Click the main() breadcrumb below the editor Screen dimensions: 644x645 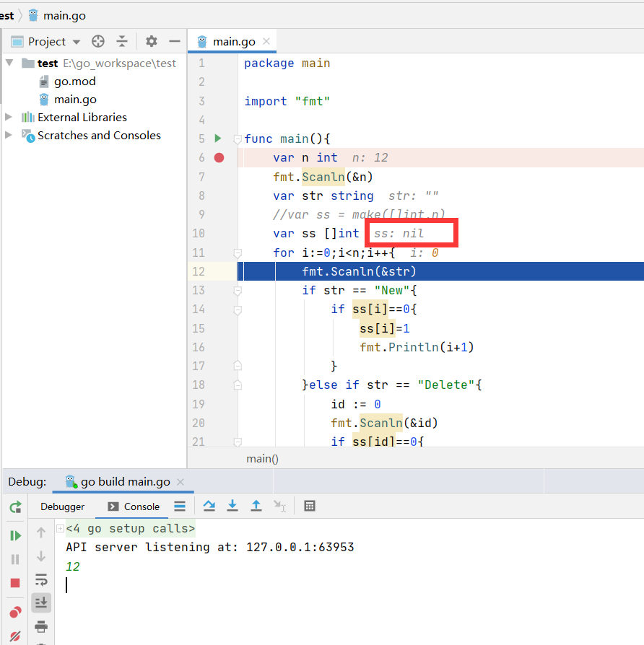tap(264, 458)
